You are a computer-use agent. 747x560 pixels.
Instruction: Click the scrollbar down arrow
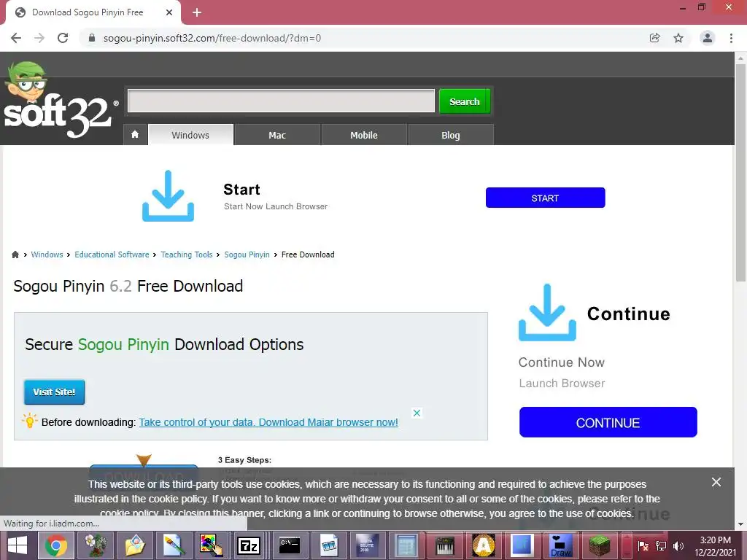click(x=740, y=525)
